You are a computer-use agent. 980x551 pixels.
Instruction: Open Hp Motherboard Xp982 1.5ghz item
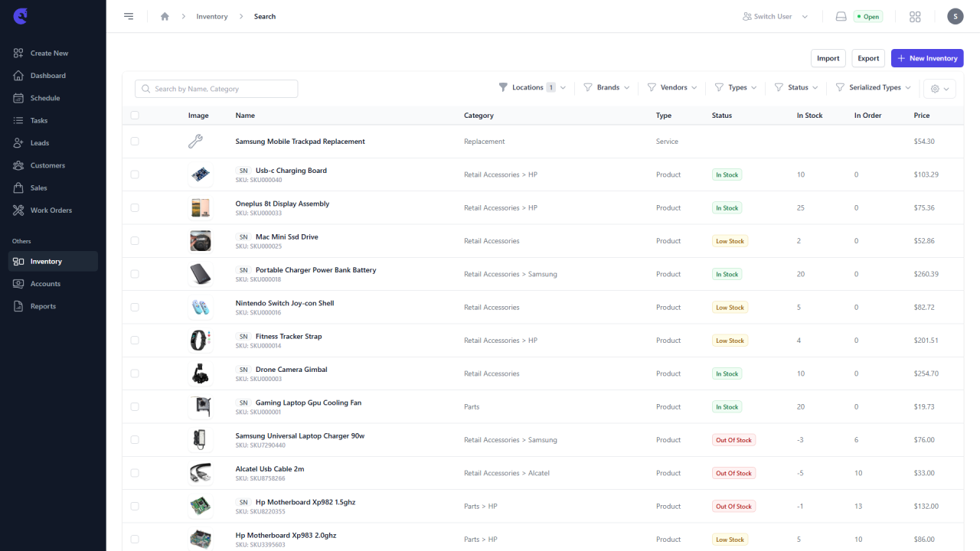click(x=305, y=502)
